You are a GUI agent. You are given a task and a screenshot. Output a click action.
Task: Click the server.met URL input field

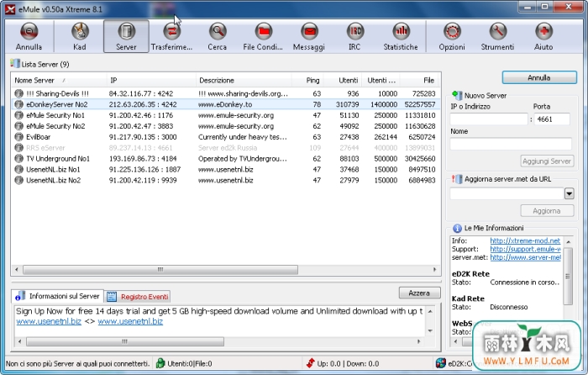pos(507,193)
